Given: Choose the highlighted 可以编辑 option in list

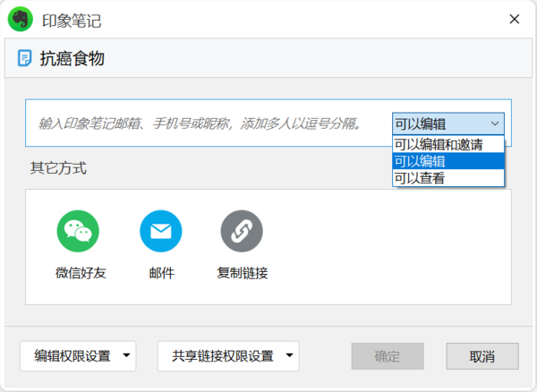Looking at the screenshot, I should click(448, 161).
